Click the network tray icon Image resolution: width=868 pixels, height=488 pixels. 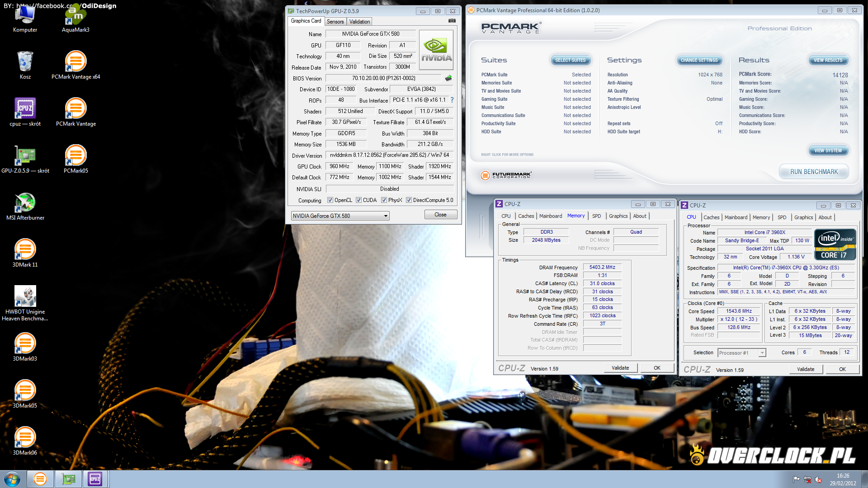coord(807,479)
